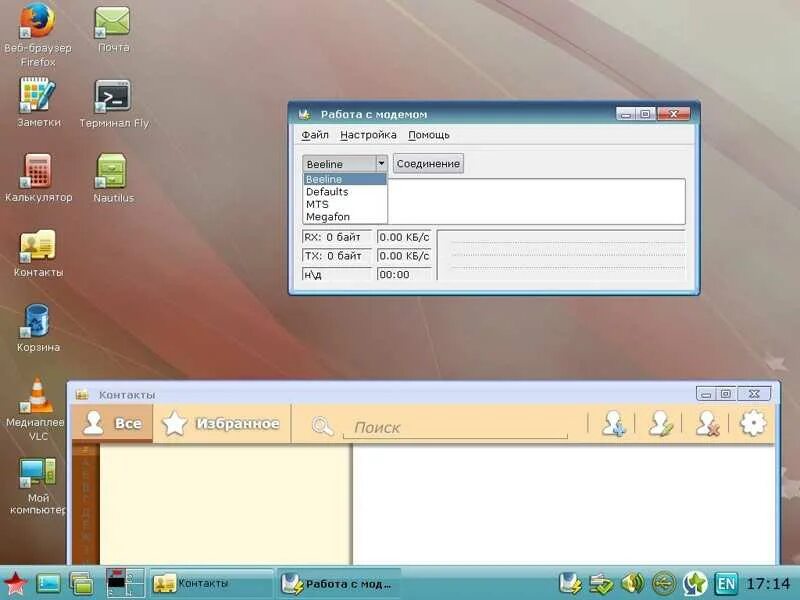Screen dimensions: 800x600
Task: Select Beeline in the dropdown list
Action: coord(344,179)
